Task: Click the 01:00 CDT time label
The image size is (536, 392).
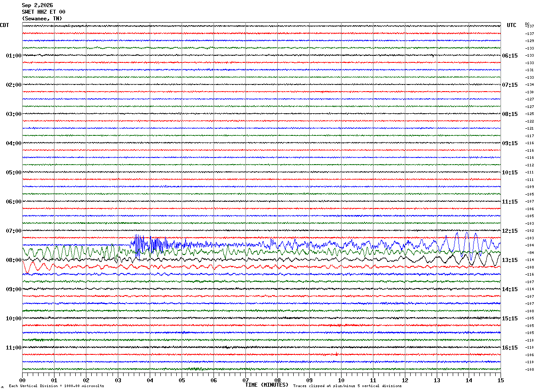Action: [x=14, y=56]
